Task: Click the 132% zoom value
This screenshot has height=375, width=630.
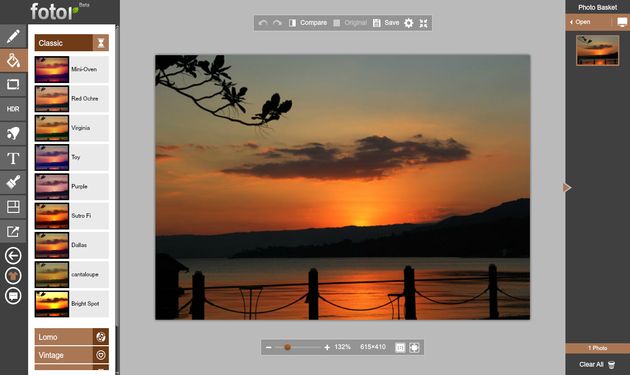Action: pos(342,347)
